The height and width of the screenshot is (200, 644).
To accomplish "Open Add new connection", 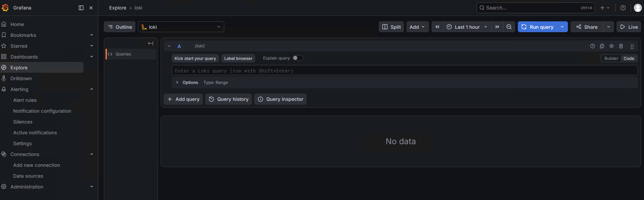I will pyautogui.click(x=37, y=165).
